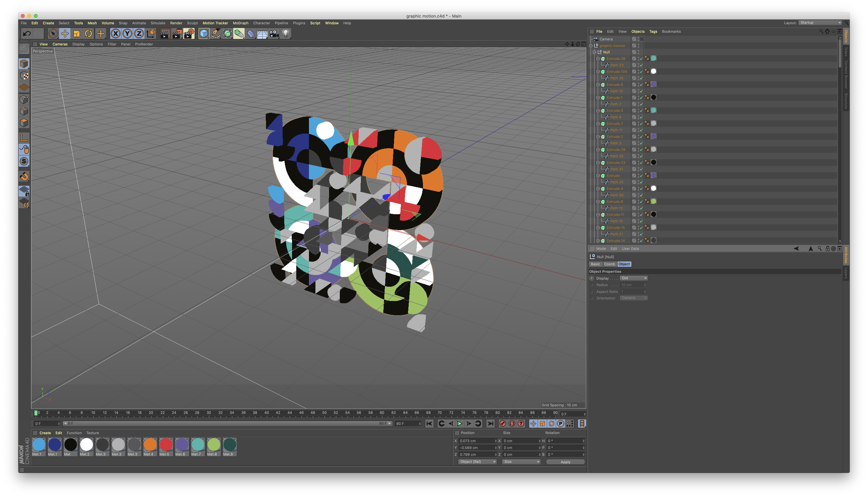The width and height of the screenshot is (868, 497).
Task: Switch to Model mode in left palette
Action: [x=24, y=64]
